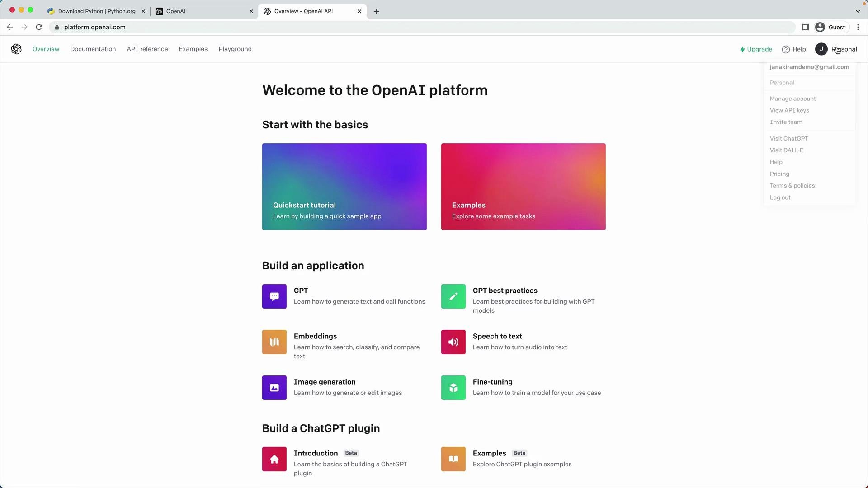Select the Overview nav item

[46, 49]
